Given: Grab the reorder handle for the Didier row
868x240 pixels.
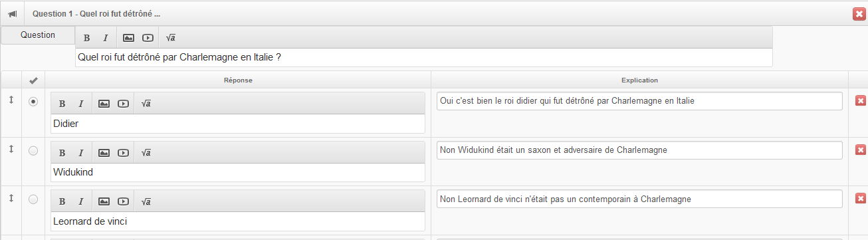Looking at the screenshot, I should [11, 100].
